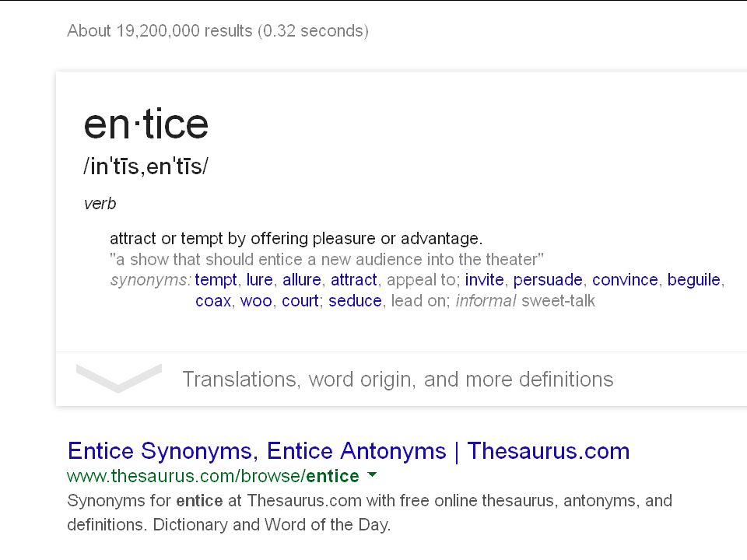
Task: Click the 'coax' synonym link
Action: 213,301
